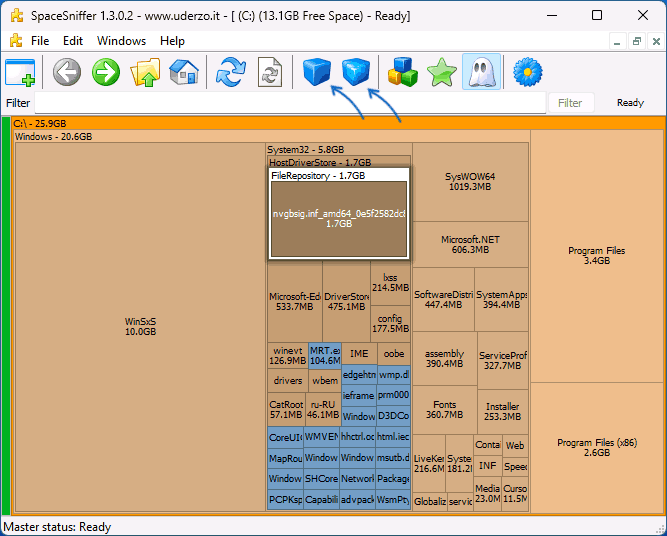The image size is (667, 536).
Task: Open the Windows menu
Action: tap(121, 41)
